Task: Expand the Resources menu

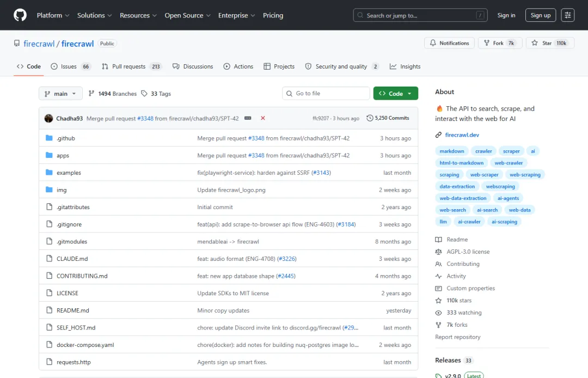Action: pos(138,15)
